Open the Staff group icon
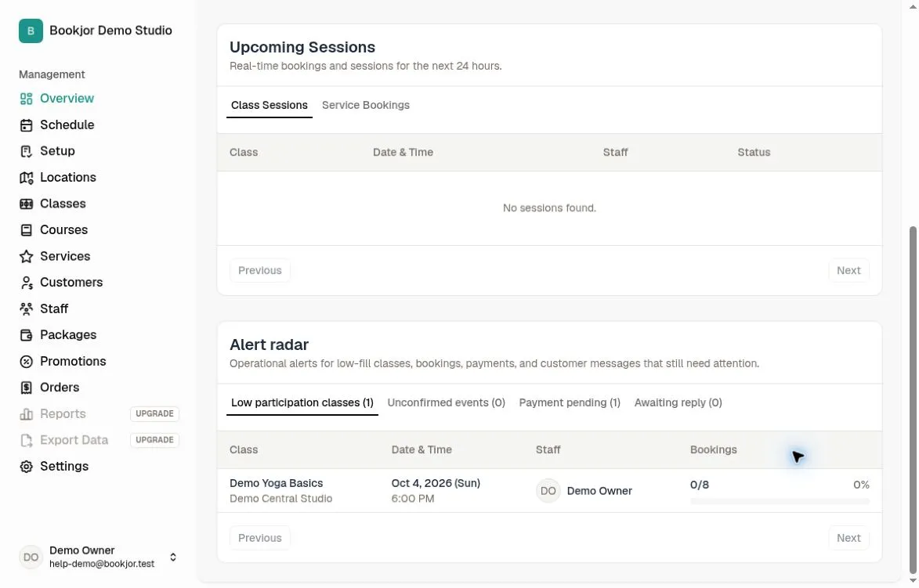The image size is (919, 588). pos(26,309)
